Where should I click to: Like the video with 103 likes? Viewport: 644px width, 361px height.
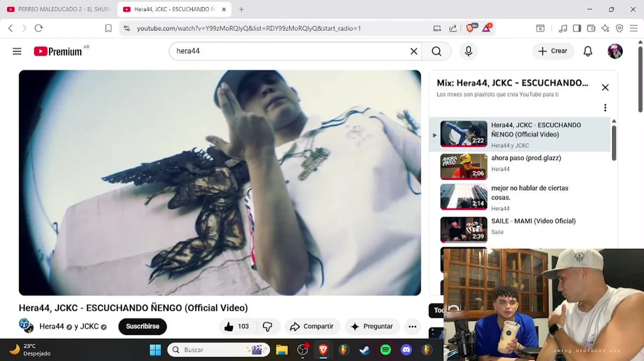click(237, 326)
